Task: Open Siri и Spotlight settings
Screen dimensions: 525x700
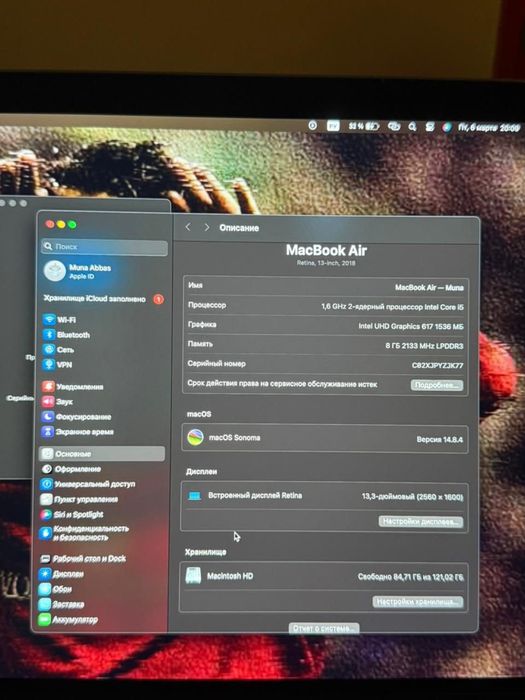Action: [x=72, y=515]
